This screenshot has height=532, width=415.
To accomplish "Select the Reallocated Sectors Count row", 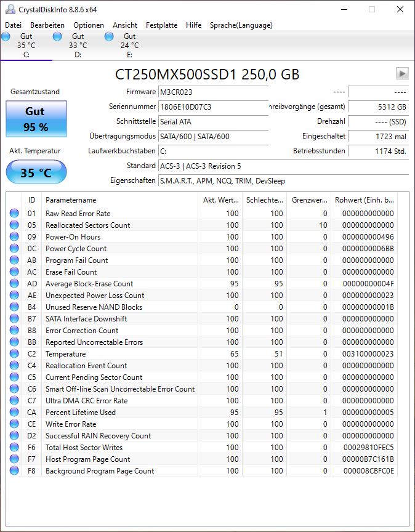I will 202,225.
